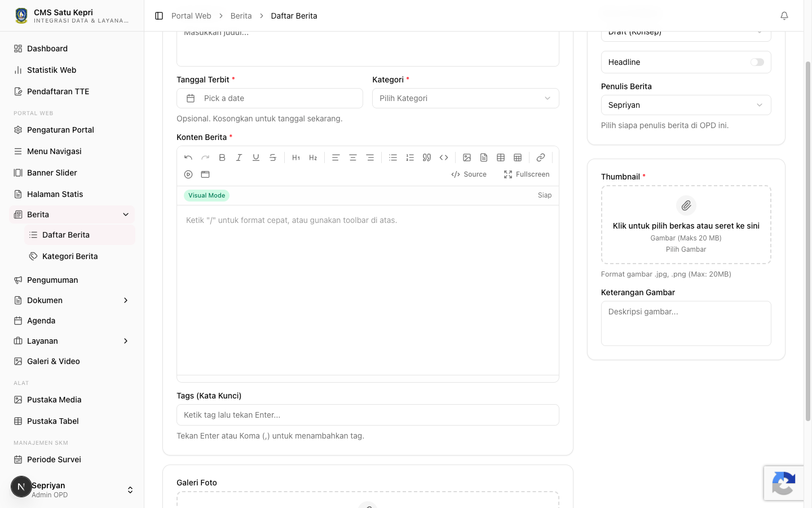Click into the Konten Berita editor area
This screenshot has height=508, width=812.
click(368, 290)
